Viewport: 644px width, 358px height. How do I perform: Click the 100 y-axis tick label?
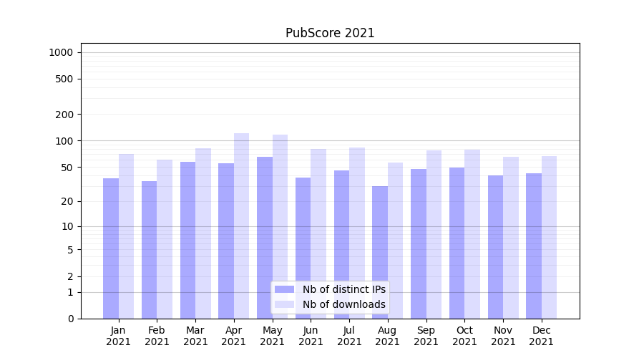64,141
